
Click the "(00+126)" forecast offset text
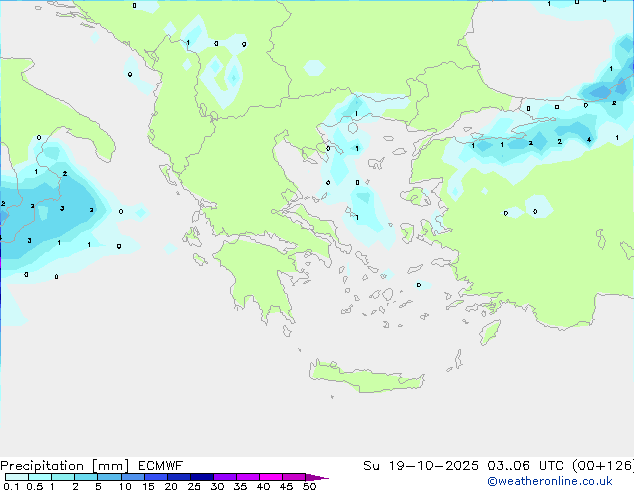(603, 466)
